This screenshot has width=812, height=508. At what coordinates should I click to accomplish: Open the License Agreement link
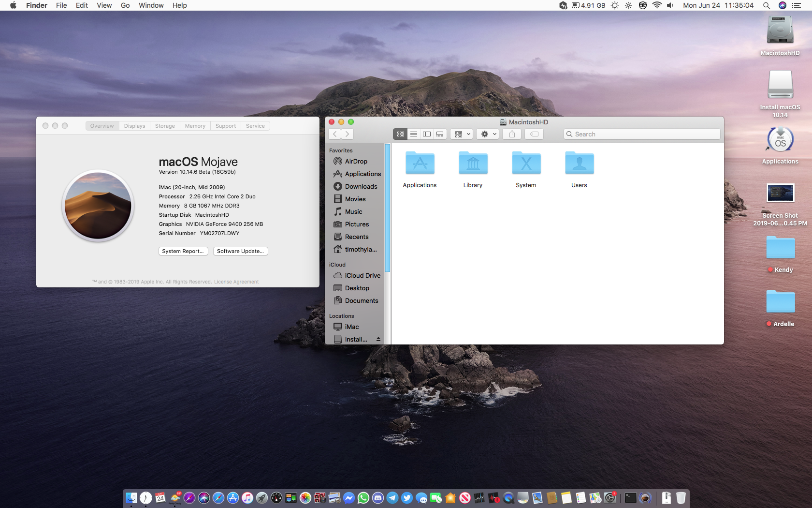[236, 282]
